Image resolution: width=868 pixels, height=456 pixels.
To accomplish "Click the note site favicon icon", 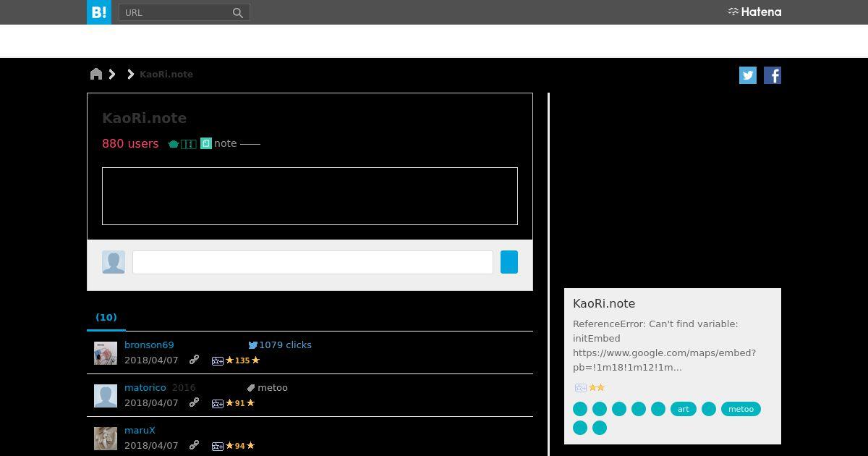I will point(206,143).
